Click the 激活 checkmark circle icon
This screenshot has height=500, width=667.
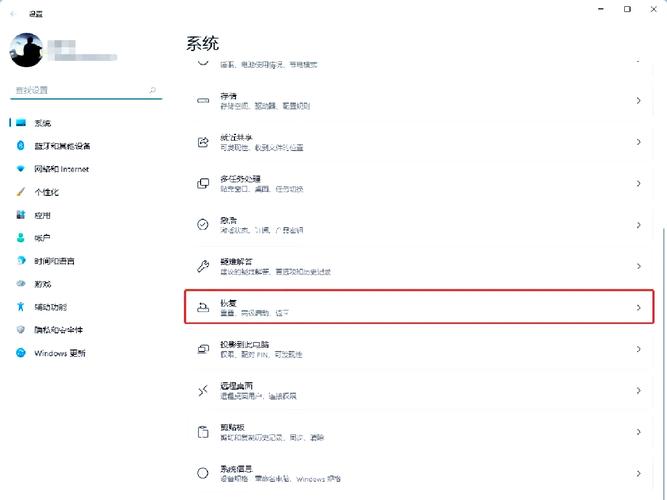coord(203,225)
